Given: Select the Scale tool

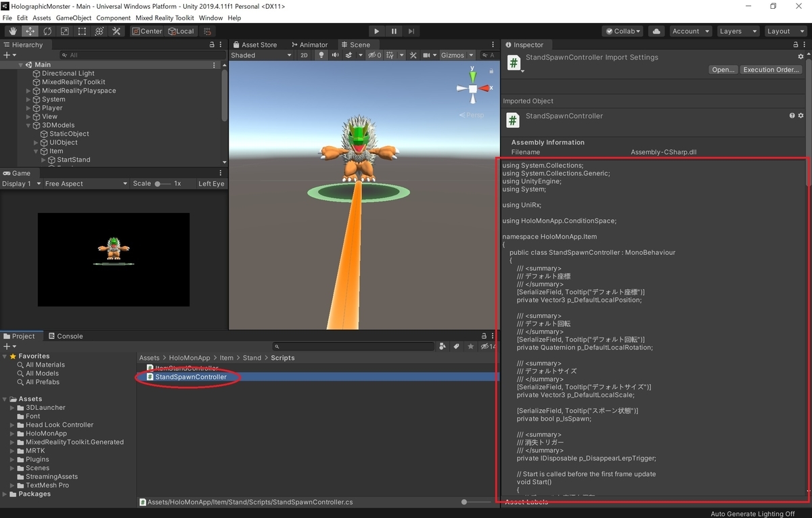Looking at the screenshot, I should pyautogui.click(x=65, y=31).
